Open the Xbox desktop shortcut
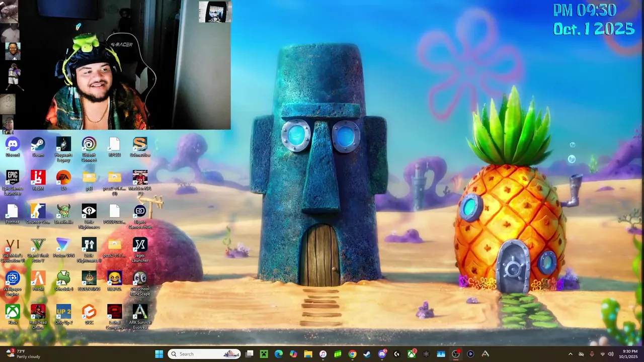 (x=13, y=315)
